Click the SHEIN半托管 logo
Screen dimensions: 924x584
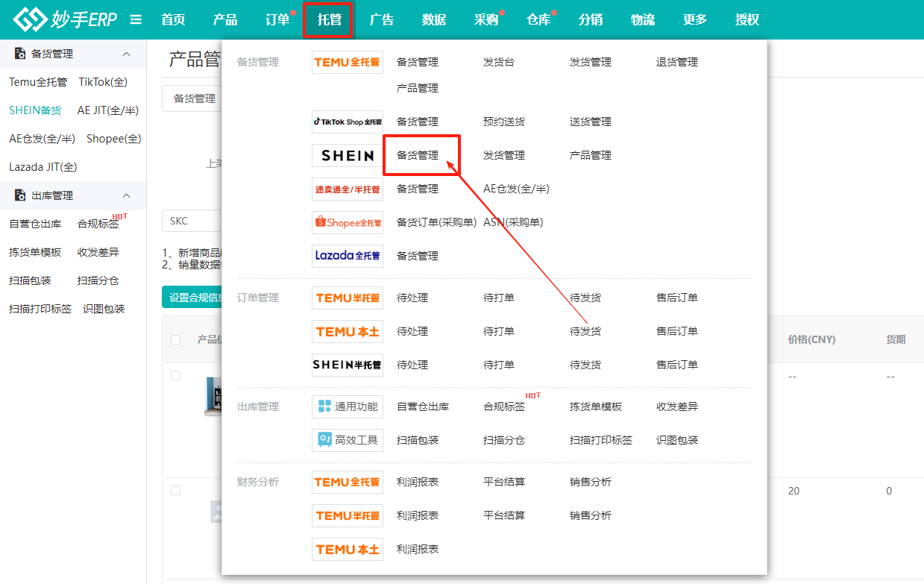click(x=348, y=365)
